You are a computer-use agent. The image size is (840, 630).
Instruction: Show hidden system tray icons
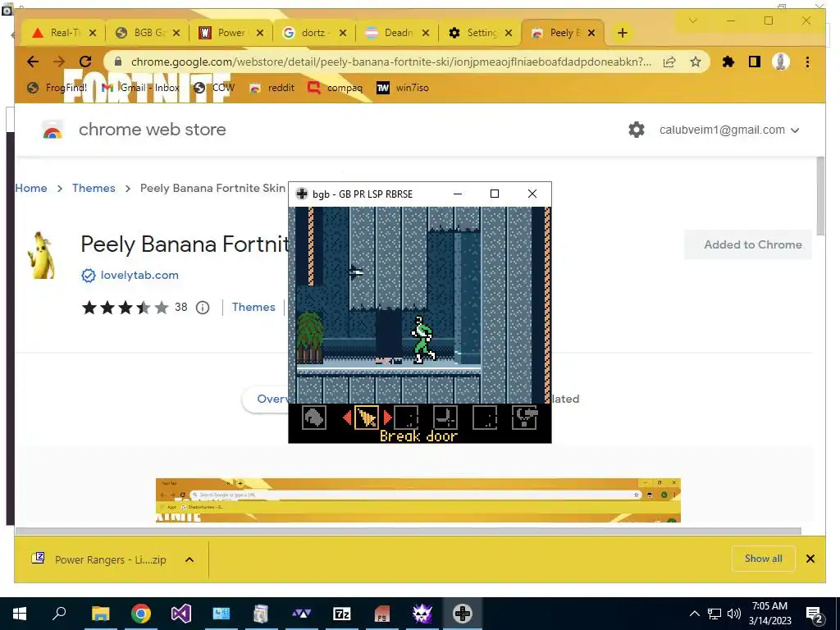[x=694, y=614]
